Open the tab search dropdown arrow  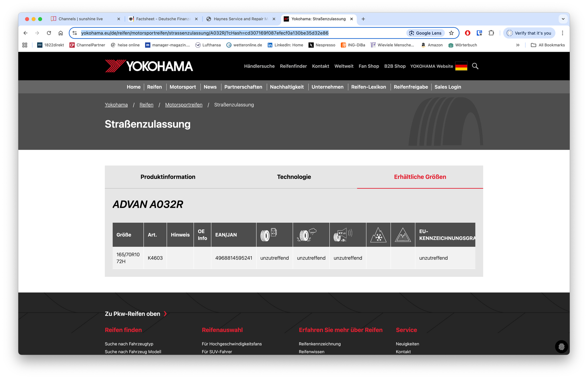coord(563,19)
